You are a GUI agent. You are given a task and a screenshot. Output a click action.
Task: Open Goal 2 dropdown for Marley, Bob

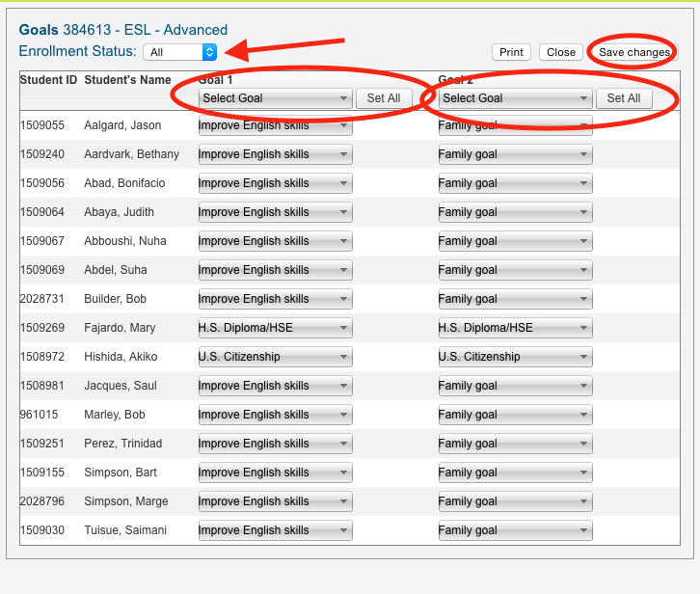click(515, 415)
